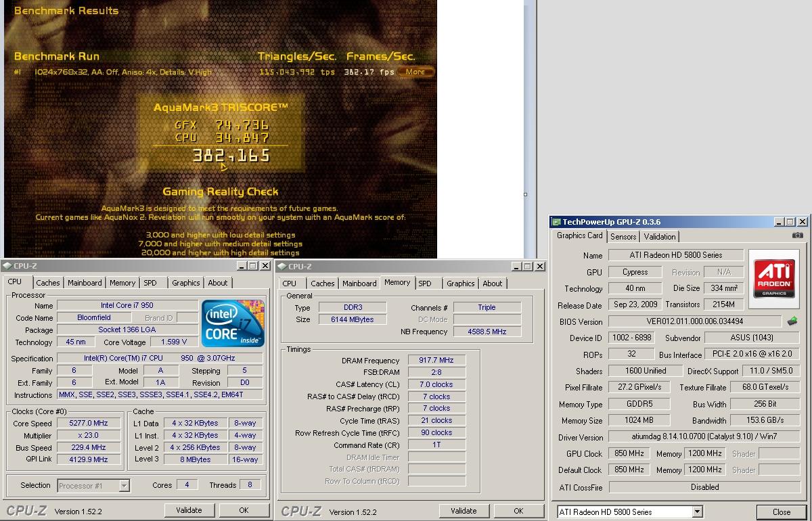Image resolution: width=812 pixels, height=521 pixels.
Task: Click the memory Size 6144 MBytes value
Action: [x=352, y=319]
